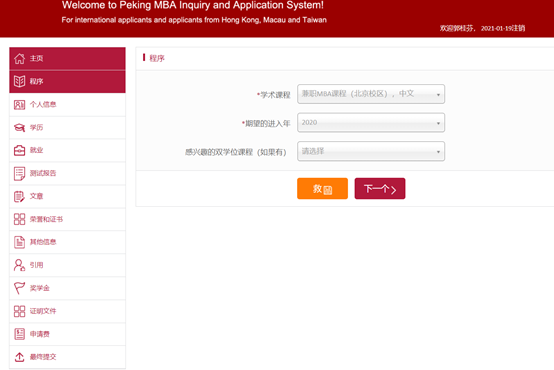Click the grid icon beside 荣誉和证书
The image size is (554, 370).
(19, 219)
